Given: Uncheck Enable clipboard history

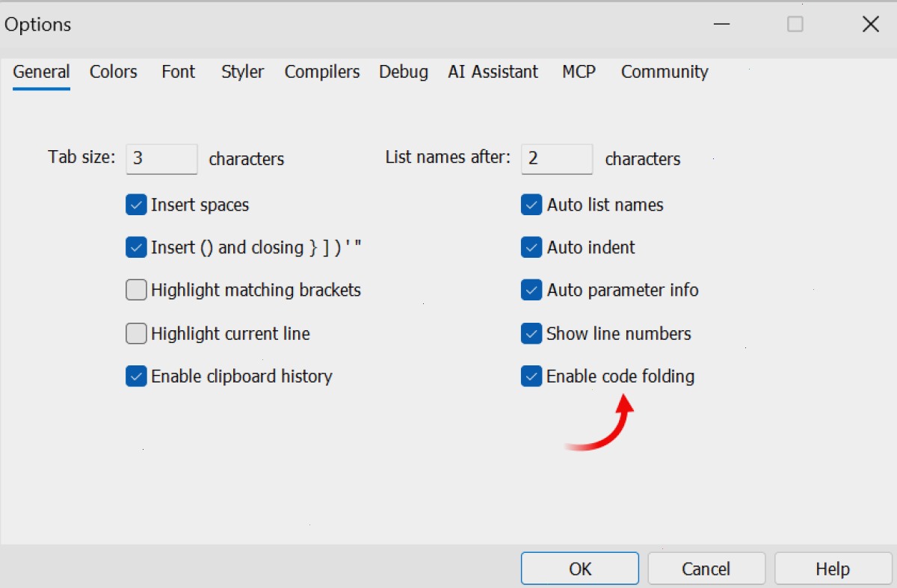Looking at the screenshot, I should pyautogui.click(x=136, y=377).
